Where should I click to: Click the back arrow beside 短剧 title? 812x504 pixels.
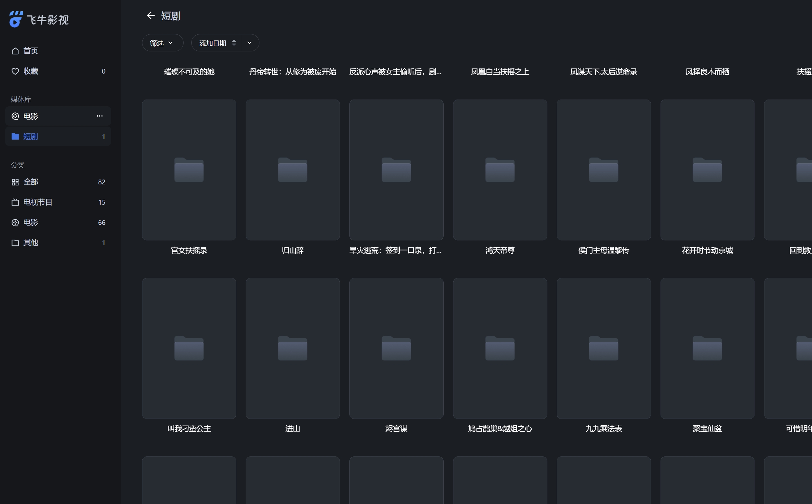click(151, 16)
